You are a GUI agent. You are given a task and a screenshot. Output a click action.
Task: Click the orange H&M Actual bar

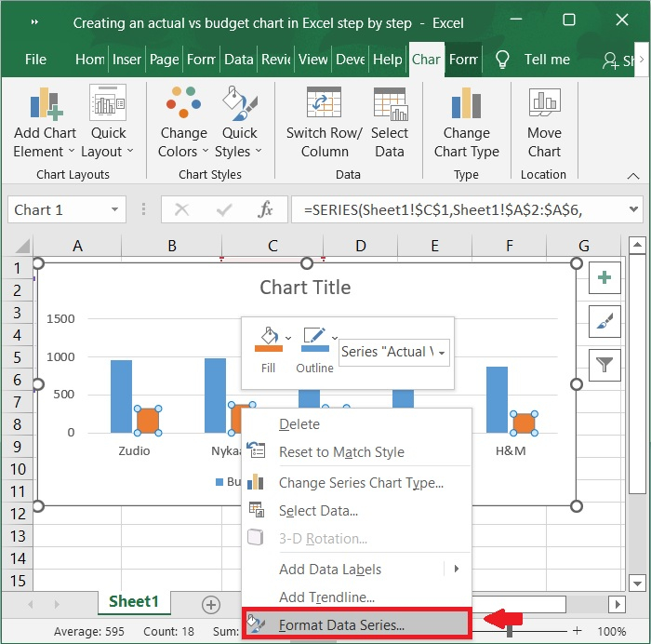pyautogui.click(x=524, y=423)
